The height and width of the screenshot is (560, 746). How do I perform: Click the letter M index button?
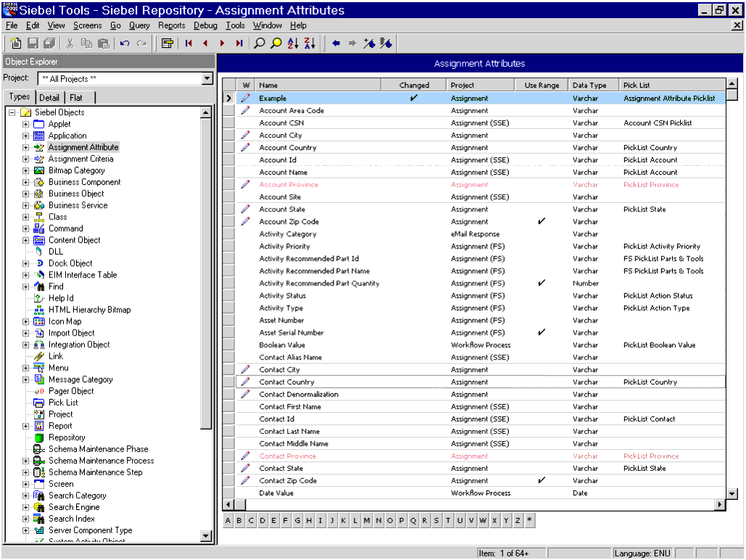[x=367, y=520]
